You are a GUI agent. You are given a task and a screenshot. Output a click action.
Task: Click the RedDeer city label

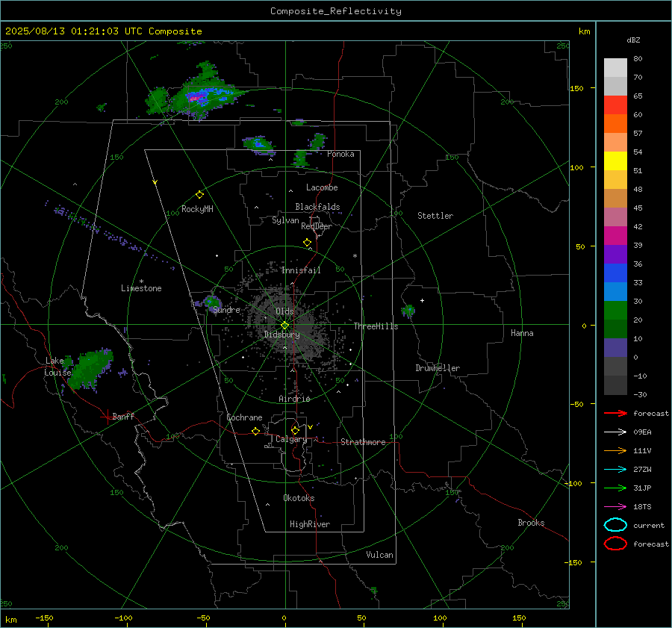click(x=317, y=226)
